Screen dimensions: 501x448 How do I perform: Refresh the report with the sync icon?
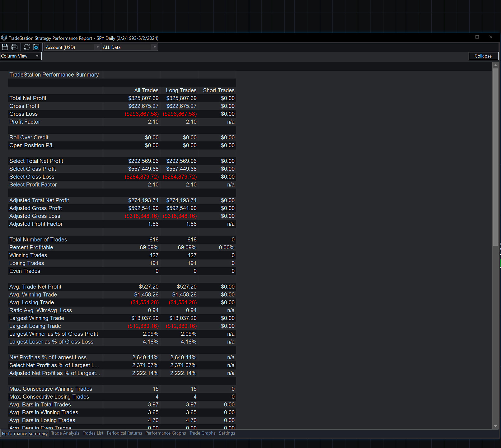click(27, 47)
